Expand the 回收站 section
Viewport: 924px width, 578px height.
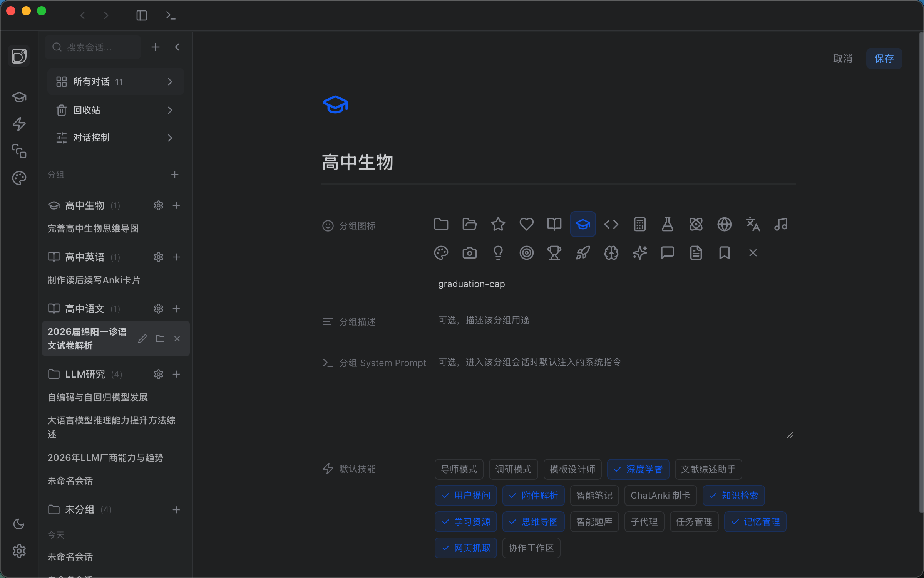(x=170, y=110)
